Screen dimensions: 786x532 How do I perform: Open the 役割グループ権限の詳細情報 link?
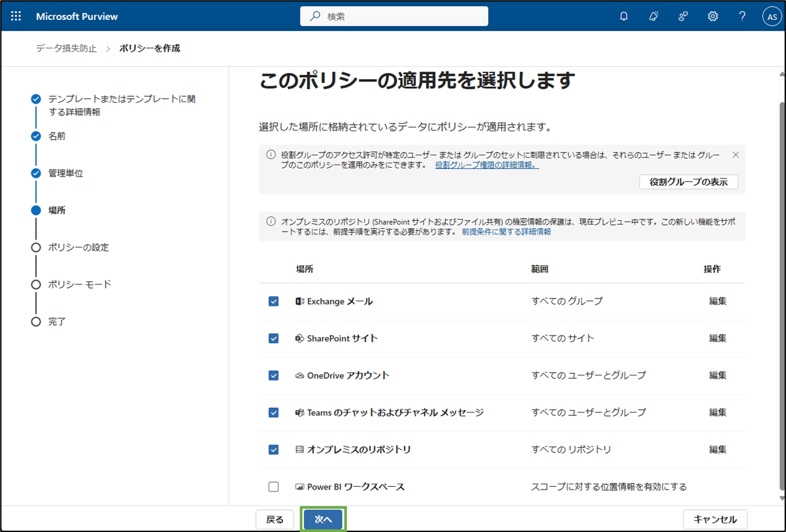coord(487,165)
